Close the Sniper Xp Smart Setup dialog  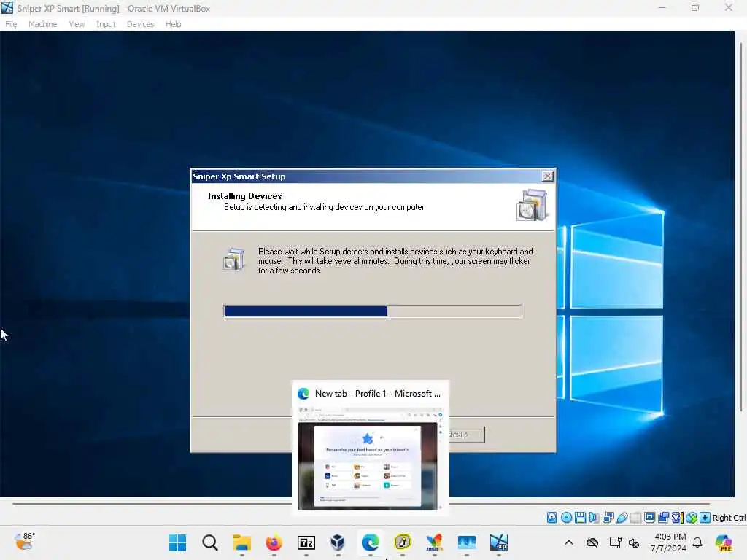pyautogui.click(x=547, y=176)
